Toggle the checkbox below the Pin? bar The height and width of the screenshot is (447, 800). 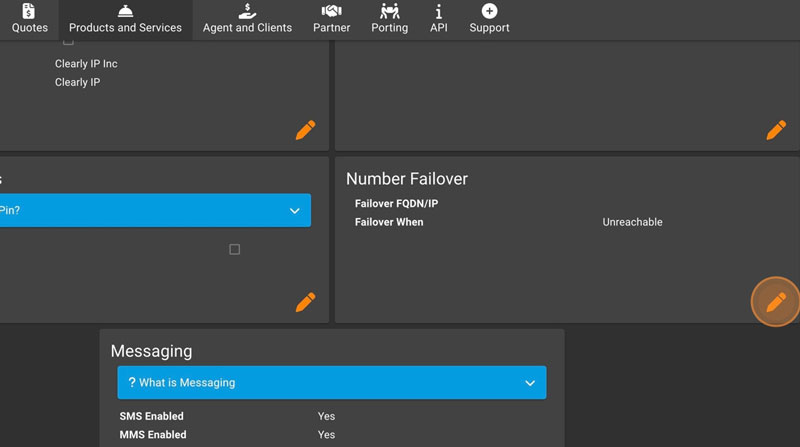tap(235, 249)
